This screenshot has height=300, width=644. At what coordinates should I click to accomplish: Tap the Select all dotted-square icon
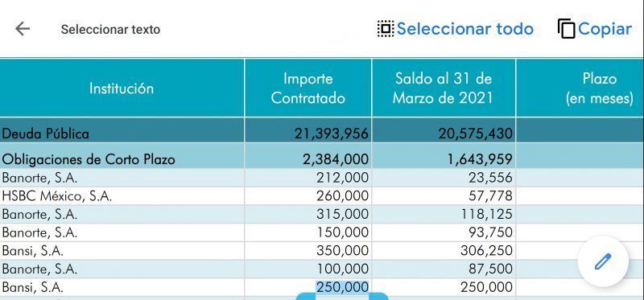pyautogui.click(x=386, y=29)
